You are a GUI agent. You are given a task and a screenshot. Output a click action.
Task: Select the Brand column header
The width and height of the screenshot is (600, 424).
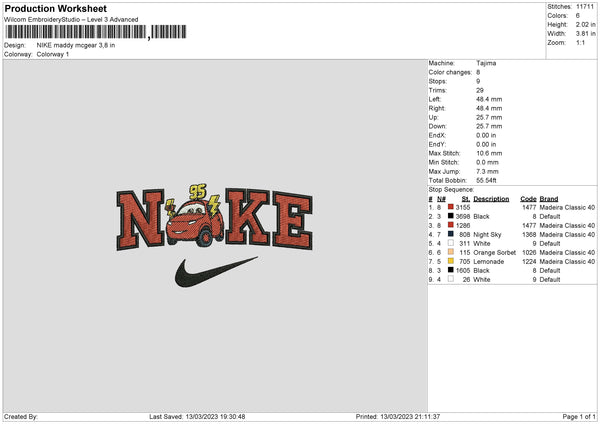pyautogui.click(x=549, y=199)
